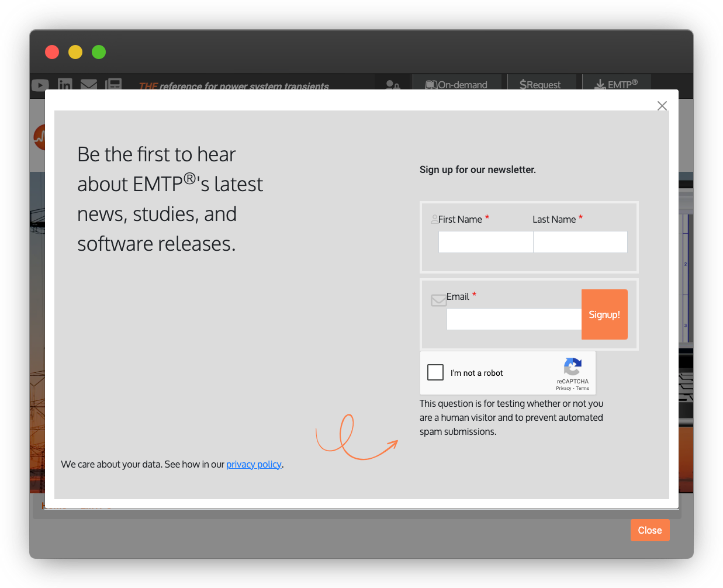Screen dimensions: 723x588
Task: Open the LinkedIn icon in the top bar
Action: click(x=65, y=84)
